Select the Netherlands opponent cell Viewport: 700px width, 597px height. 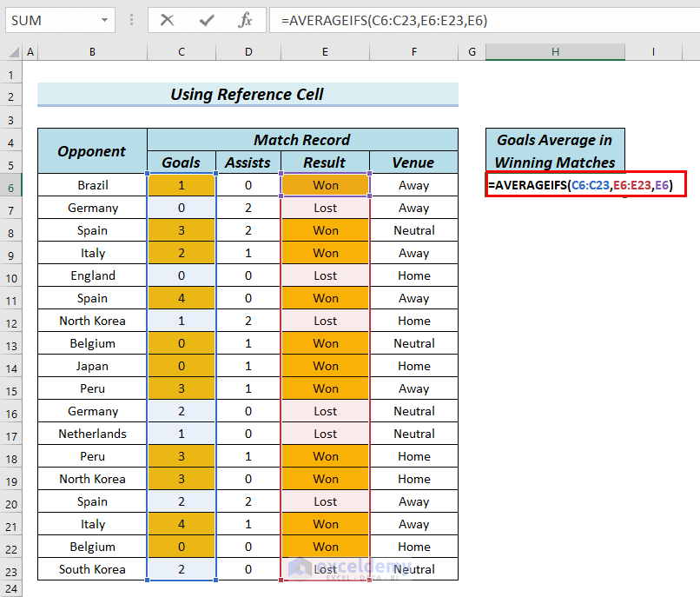pyautogui.click(x=92, y=434)
